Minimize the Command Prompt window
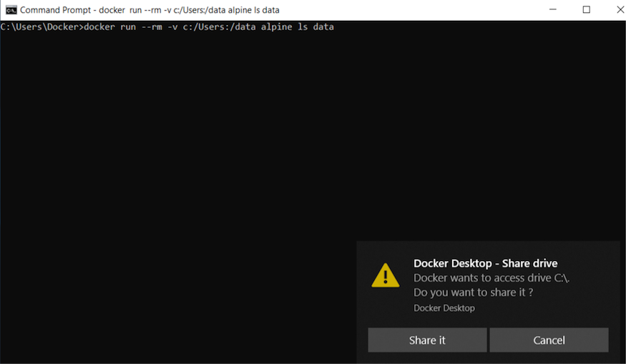 [x=553, y=10]
